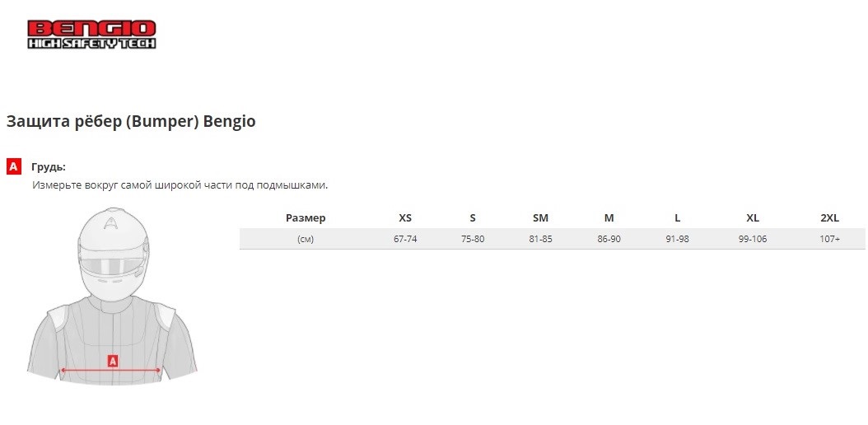
Task: Click the Bengio High Safety Tech logo
Action: (x=92, y=35)
